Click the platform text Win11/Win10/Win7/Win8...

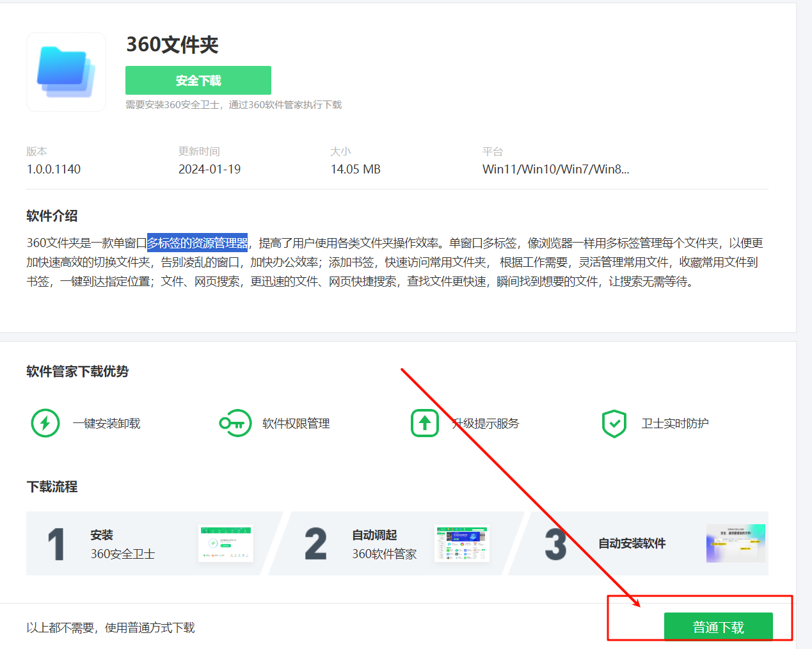556,169
